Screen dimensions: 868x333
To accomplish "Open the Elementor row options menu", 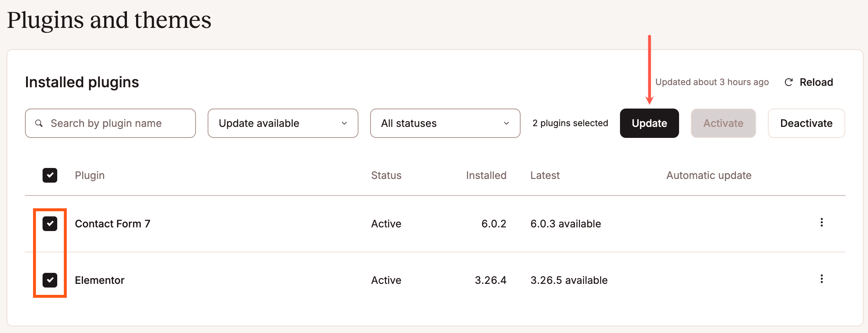I will tap(821, 279).
